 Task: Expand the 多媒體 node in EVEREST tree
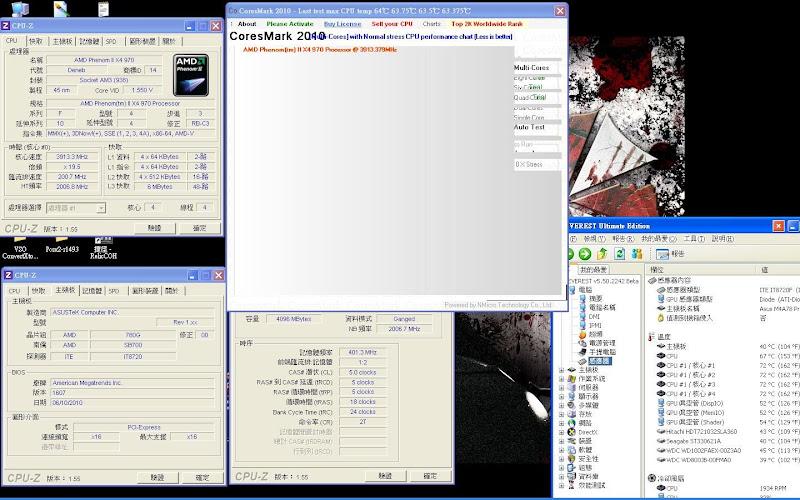tap(562, 406)
